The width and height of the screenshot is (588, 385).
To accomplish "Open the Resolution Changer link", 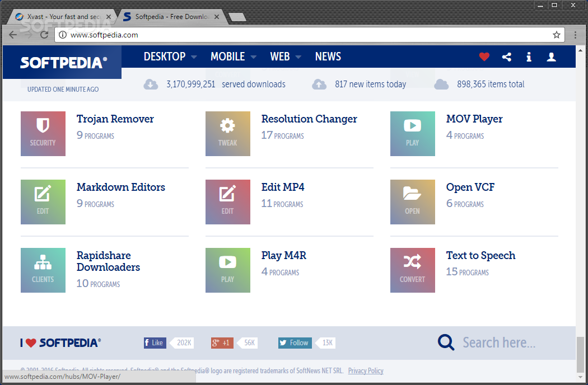I will (x=309, y=119).
